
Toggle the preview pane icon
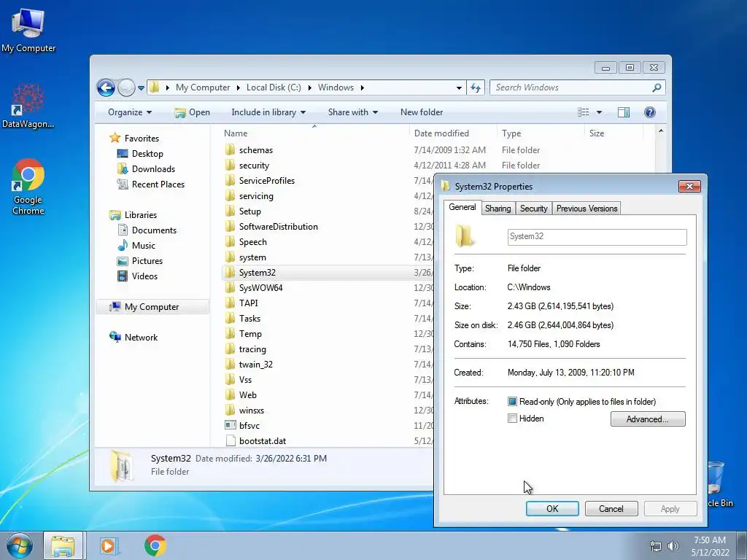[x=623, y=112]
